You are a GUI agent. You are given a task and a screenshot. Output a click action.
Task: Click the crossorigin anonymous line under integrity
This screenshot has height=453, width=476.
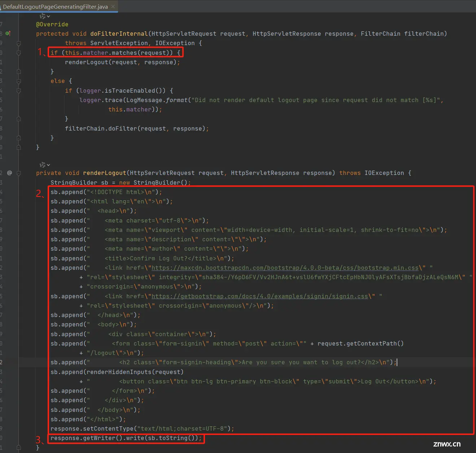(140, 287)
